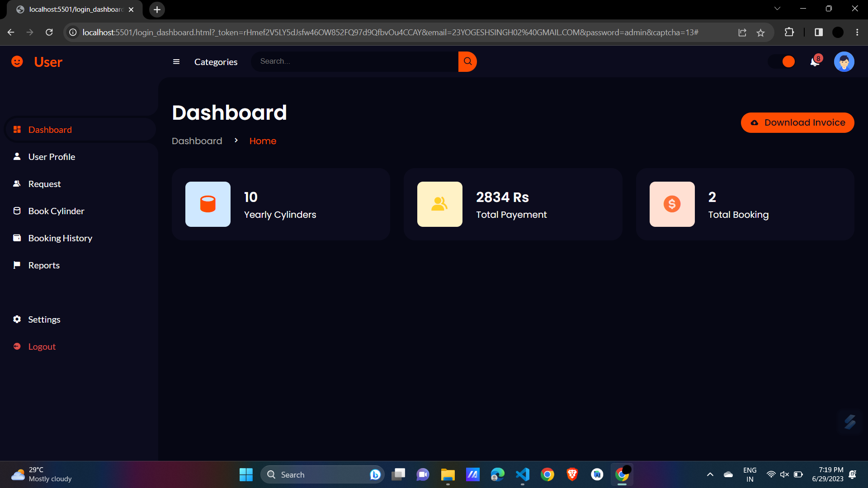Click the hamburger menu icon
The height and width of the screenshot is (488, 868).
coord(176,62)
